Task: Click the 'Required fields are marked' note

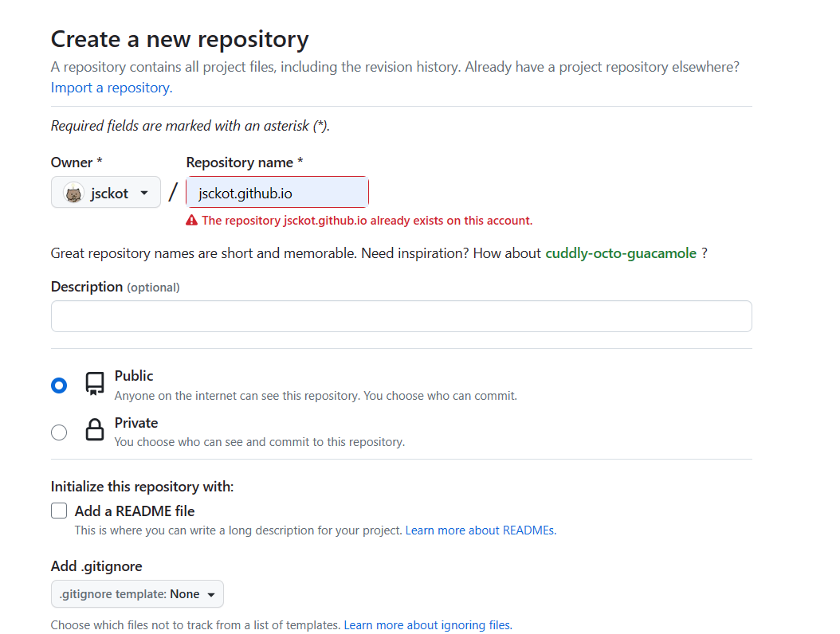Action: point(190,126)
